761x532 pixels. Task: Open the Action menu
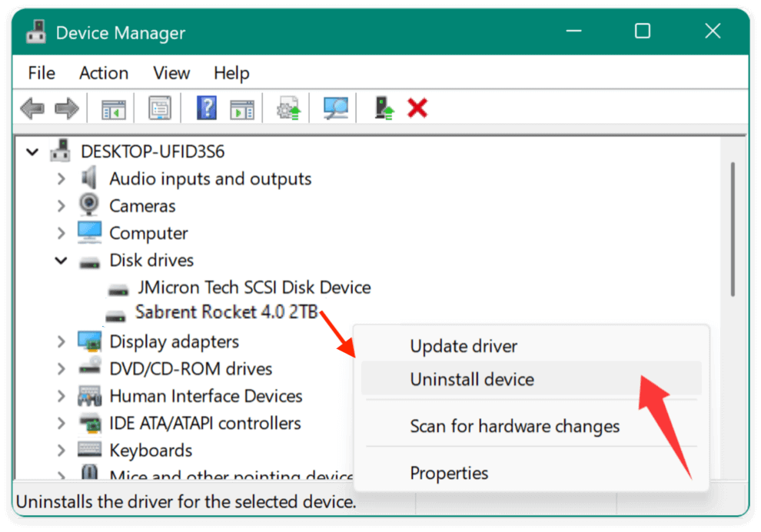[104, 73]
